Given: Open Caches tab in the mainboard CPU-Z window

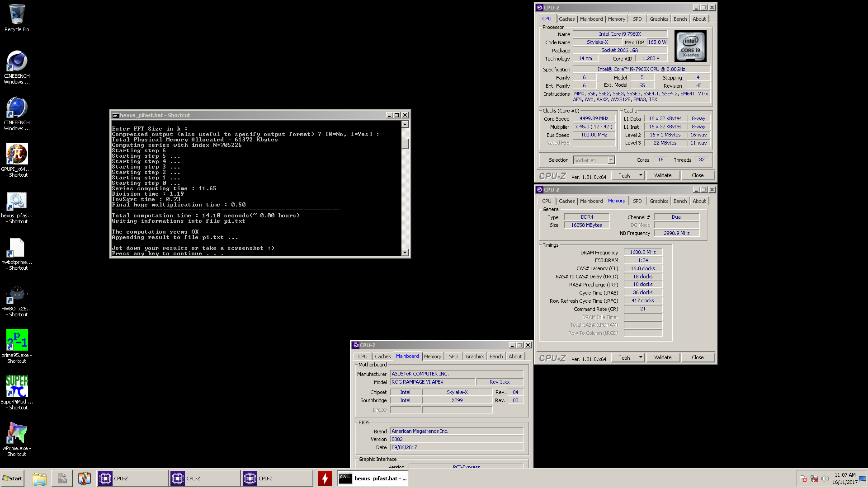Looking at the screenshot, I should coord(382,357).
